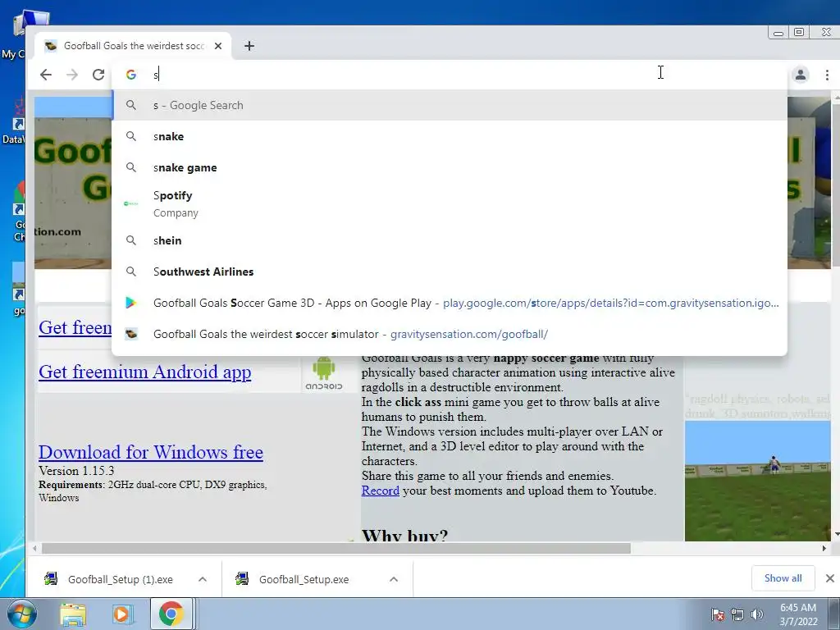The image size is (840, 630).
Task: Click the Android robot logo
Action: [x=323, y=373]
